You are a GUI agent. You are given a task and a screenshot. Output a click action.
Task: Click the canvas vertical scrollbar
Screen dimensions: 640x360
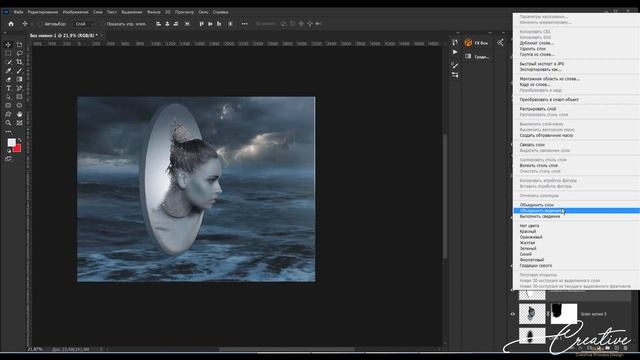pyautogui.click(x=445, y=196)
